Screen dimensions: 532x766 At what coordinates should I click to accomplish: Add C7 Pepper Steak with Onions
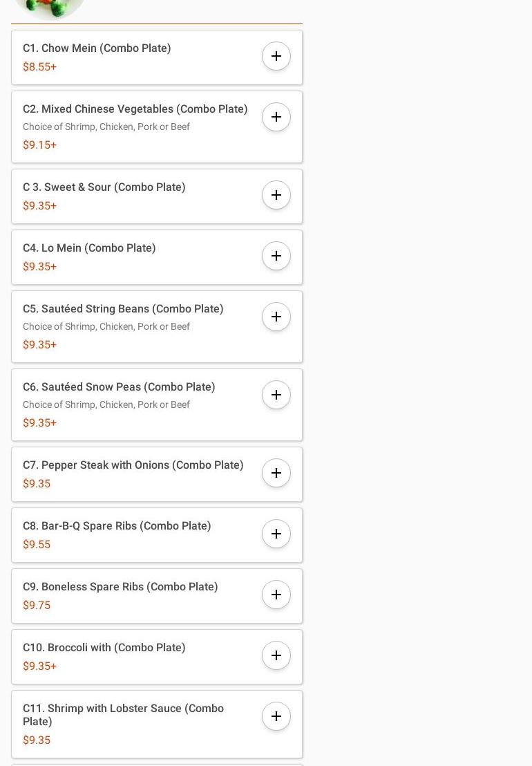coord(276,473)
